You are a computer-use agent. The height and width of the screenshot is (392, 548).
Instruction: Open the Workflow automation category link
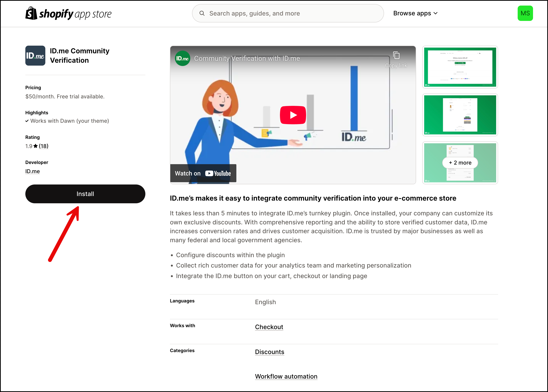click(286, 376)
